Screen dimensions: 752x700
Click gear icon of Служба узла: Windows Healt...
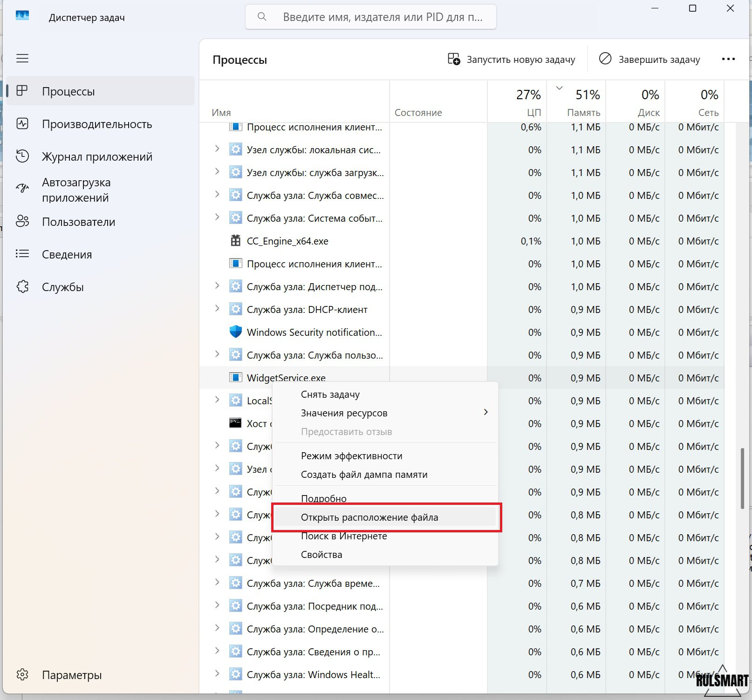236,674
